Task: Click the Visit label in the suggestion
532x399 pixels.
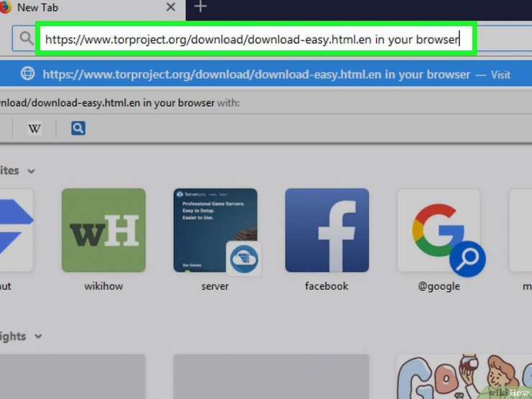Action: 500,74
